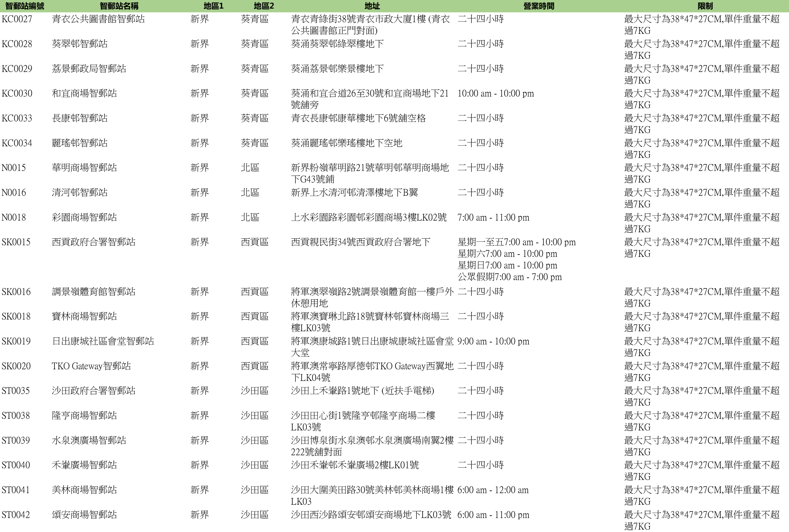The height and width of the screenshot is (532, 789).
Task: Click station name 禾輋廣場智郵站
Action: tap(85, 465)
